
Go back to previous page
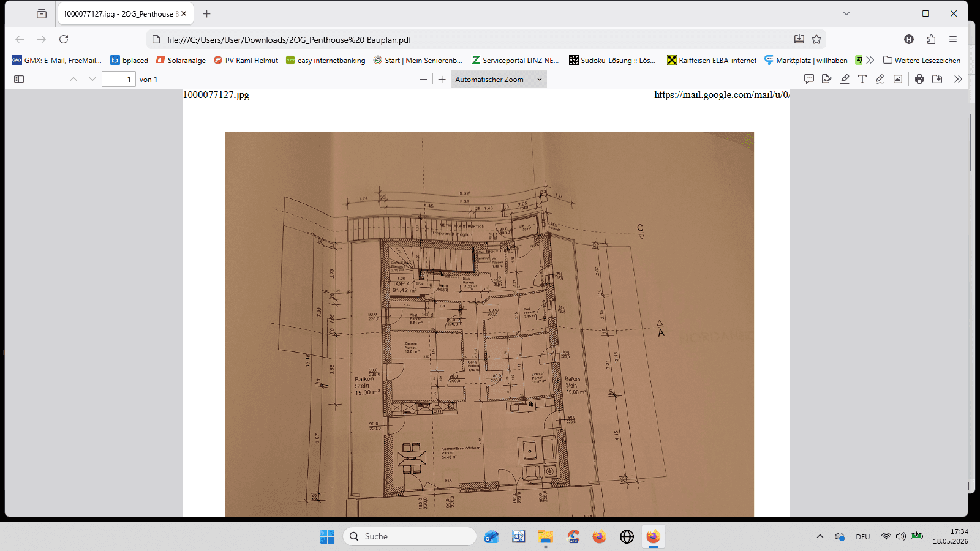click(x=20, y=39)
